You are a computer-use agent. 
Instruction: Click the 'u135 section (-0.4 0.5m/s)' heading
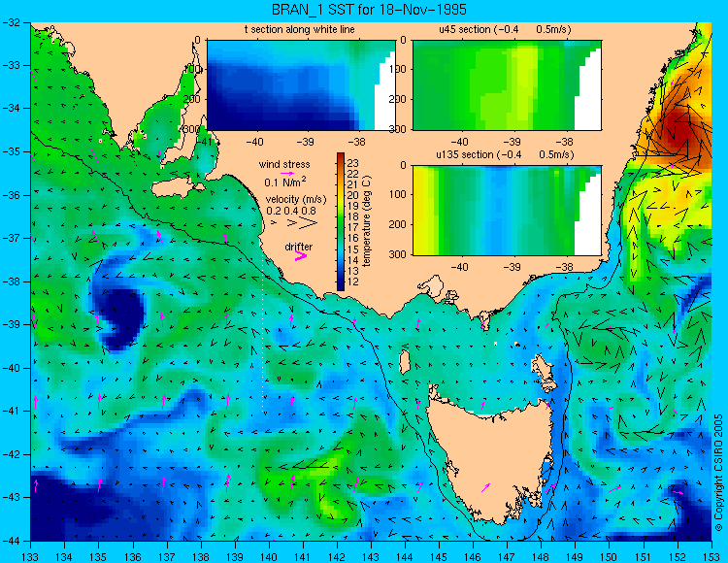505,154
